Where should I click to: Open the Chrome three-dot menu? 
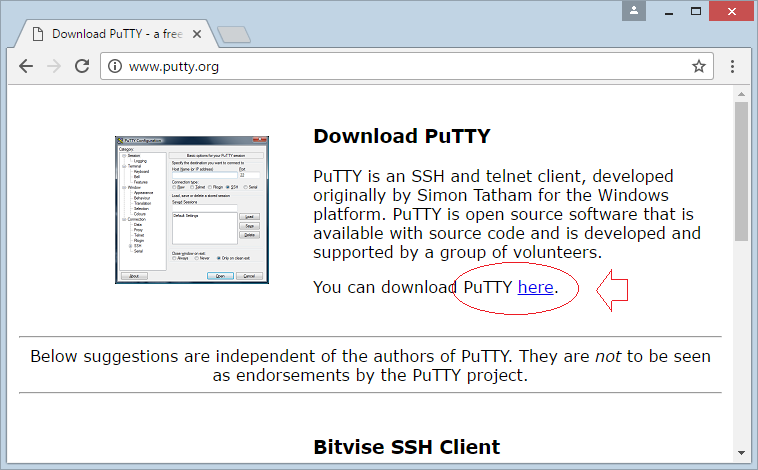(x=732, y=66)
